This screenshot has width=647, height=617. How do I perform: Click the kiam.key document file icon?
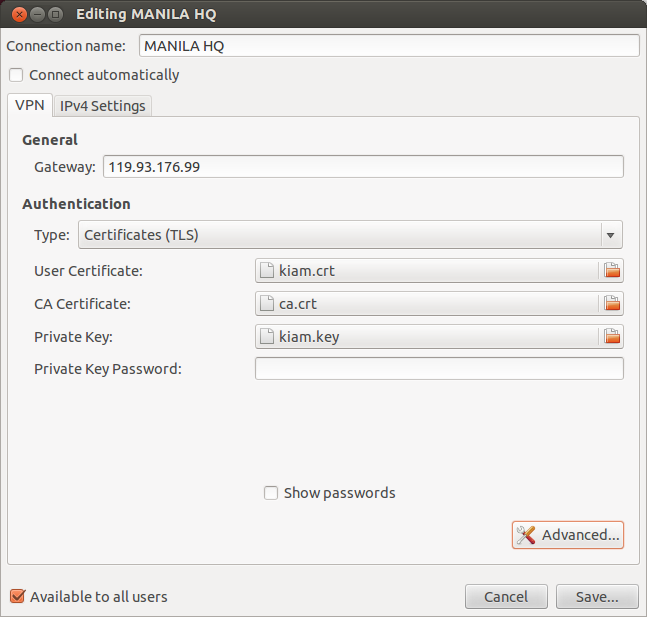[267, 336]
